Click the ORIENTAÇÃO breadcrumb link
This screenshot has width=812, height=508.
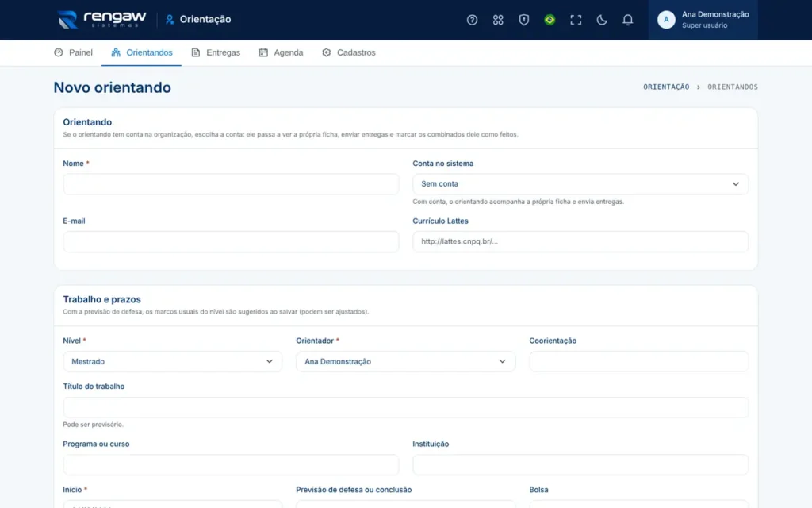coord(666,87)
